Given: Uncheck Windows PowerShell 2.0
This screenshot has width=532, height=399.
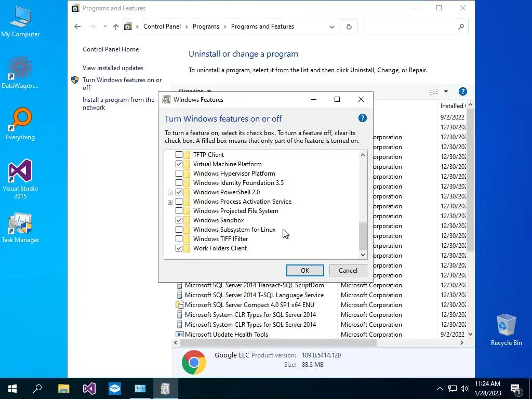Looking at the screenshot, I should point(179,192).
